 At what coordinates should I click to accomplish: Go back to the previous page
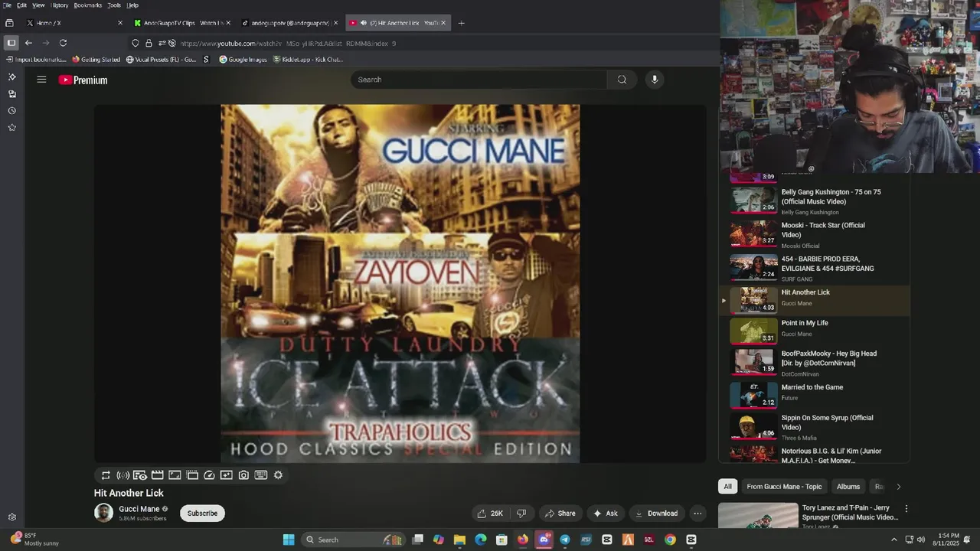tap(28, 43)
